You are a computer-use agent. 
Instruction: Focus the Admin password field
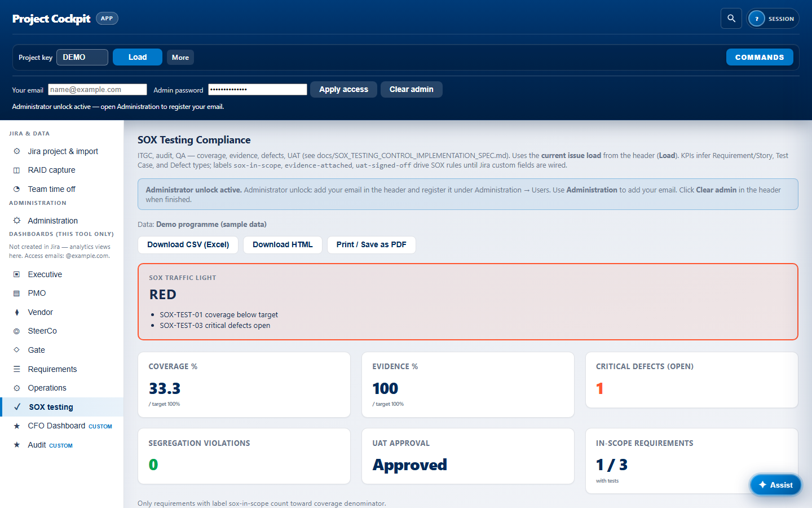coord(258,89)
